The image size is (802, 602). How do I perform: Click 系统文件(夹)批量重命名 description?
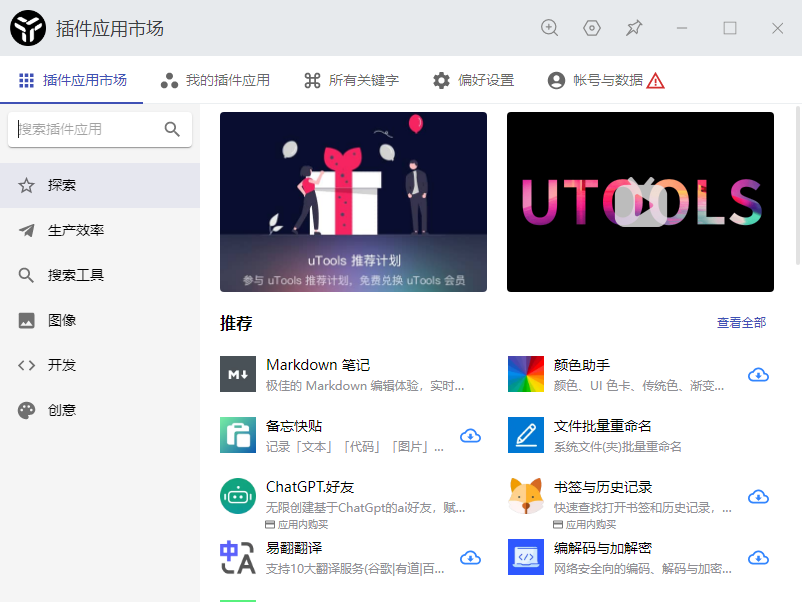[x=617, y=447]
